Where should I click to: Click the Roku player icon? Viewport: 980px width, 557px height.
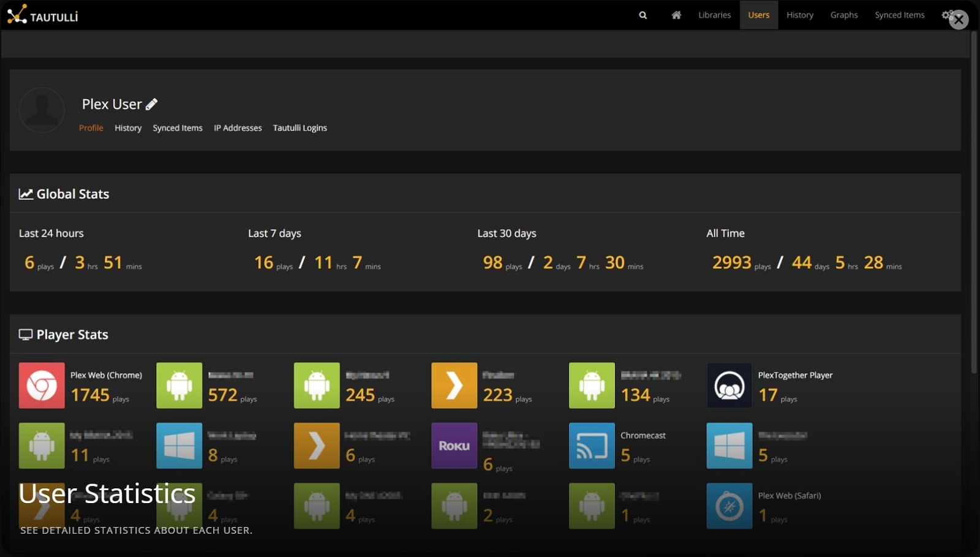[x=454, y=445]
